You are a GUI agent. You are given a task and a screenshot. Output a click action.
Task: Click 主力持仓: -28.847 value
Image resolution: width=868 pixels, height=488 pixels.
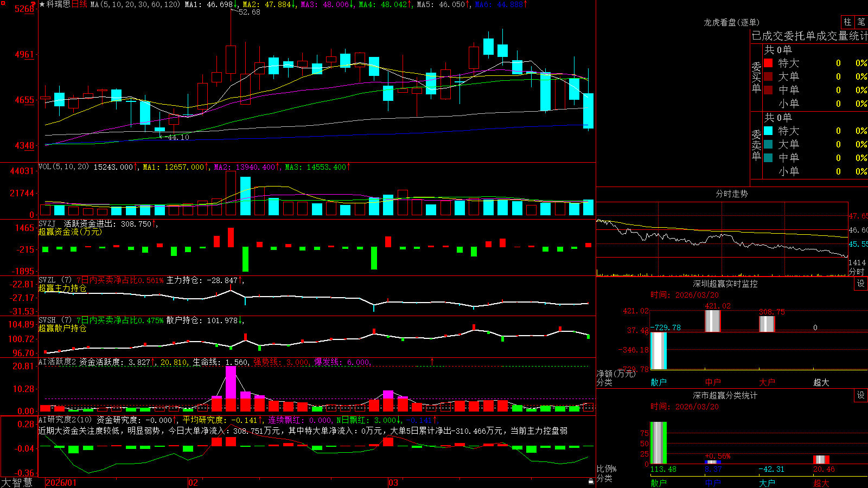[202, 280]
